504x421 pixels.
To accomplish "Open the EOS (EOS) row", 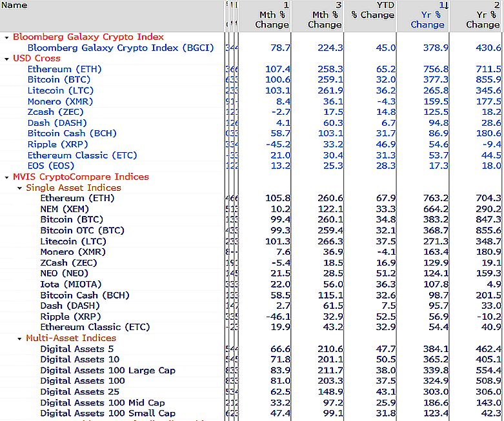I will pyautogui.click(x=51, y=166).
